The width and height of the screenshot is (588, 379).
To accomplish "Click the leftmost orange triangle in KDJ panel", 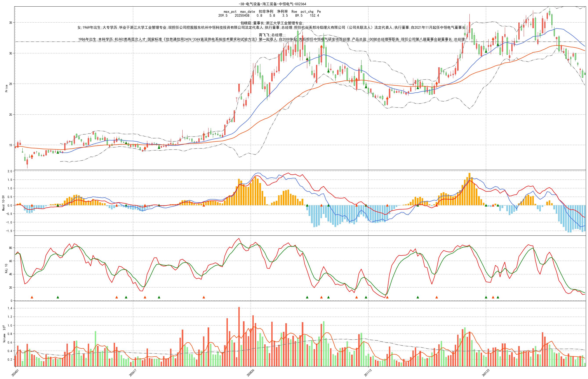I will pos(32,297).
